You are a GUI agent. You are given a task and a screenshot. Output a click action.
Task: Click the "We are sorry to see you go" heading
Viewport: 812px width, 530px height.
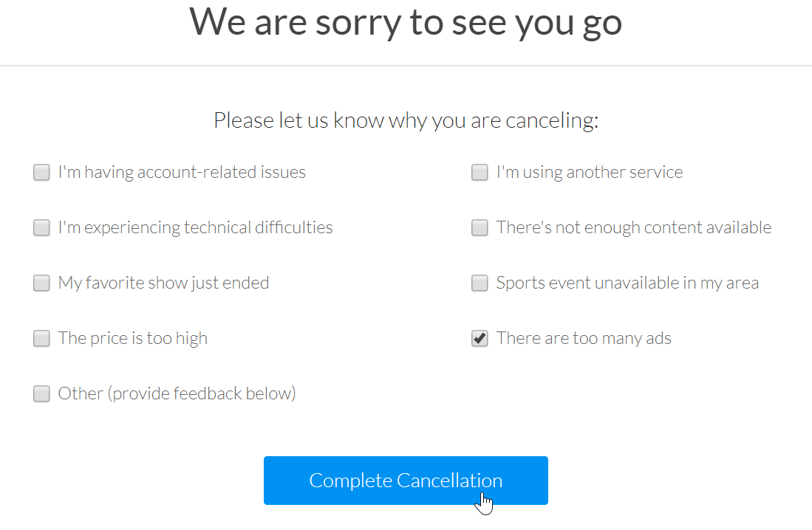click(406, 22)
